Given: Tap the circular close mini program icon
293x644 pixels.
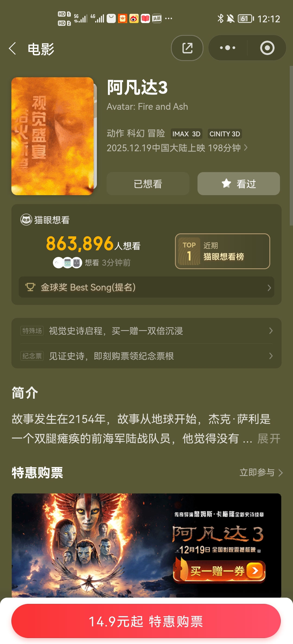Looking at the screenshot, I should [267, 48].
